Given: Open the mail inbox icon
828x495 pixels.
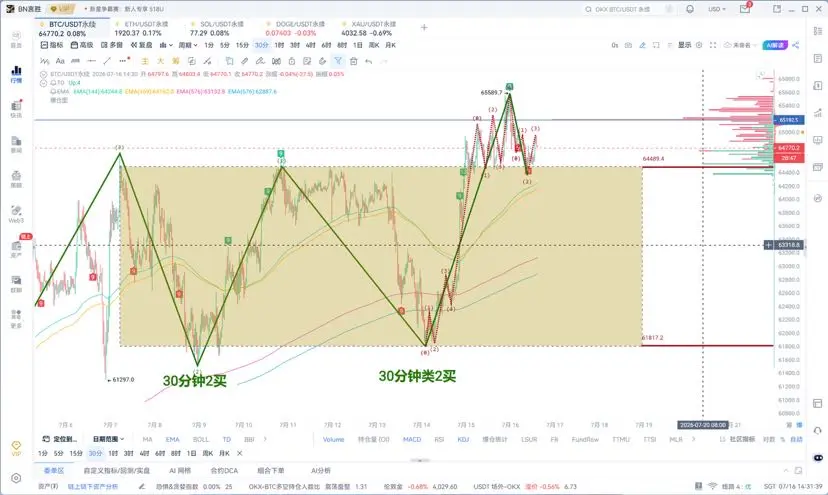Looking at the screenshot, I should tap(745, 9).
